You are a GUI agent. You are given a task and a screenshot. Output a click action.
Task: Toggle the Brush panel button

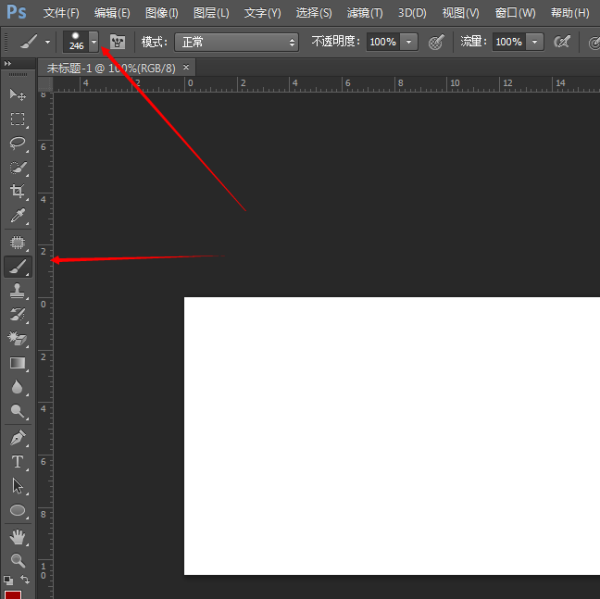click(117, 41)
